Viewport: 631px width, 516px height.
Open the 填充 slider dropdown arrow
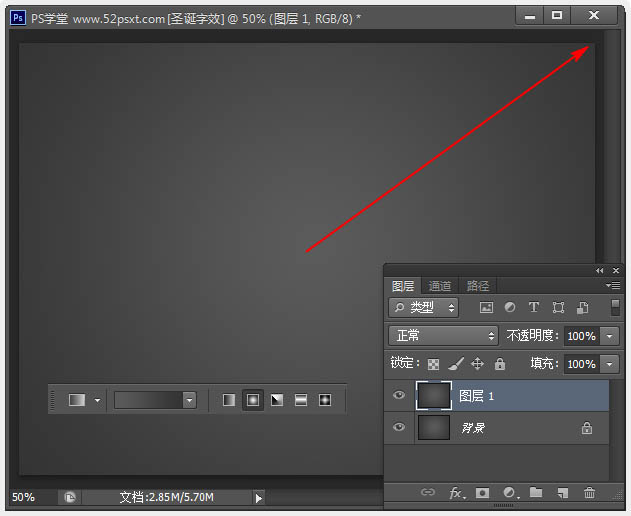coord(610,364)
